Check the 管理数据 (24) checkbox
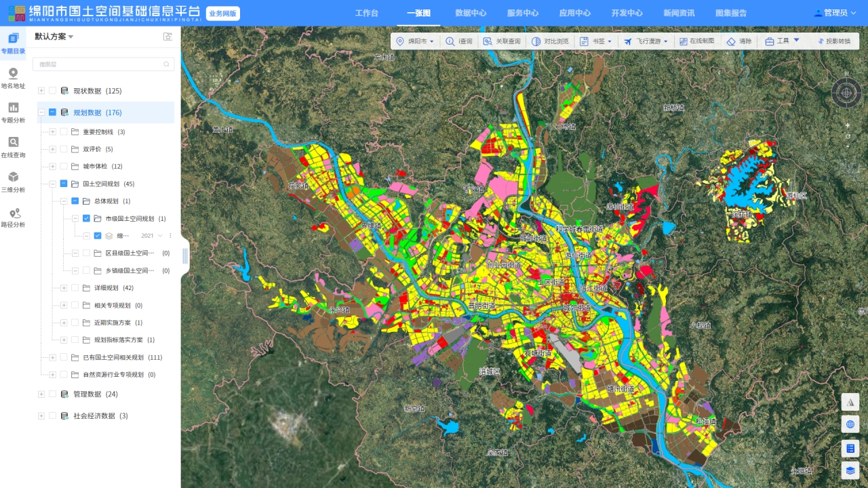 [x=53, y=394]
